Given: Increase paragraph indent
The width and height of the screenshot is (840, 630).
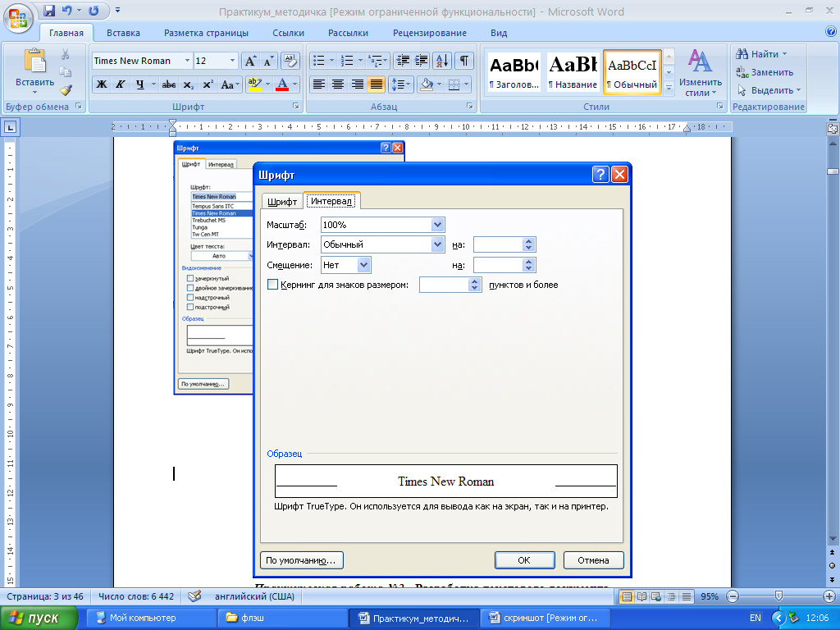Looking at the screenshot, I should tap(421, 61).
